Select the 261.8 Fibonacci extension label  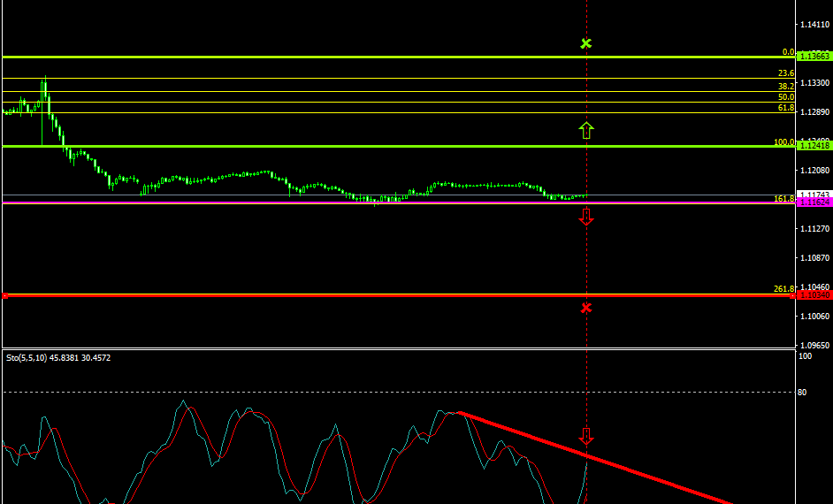click(x=783, y=289)
